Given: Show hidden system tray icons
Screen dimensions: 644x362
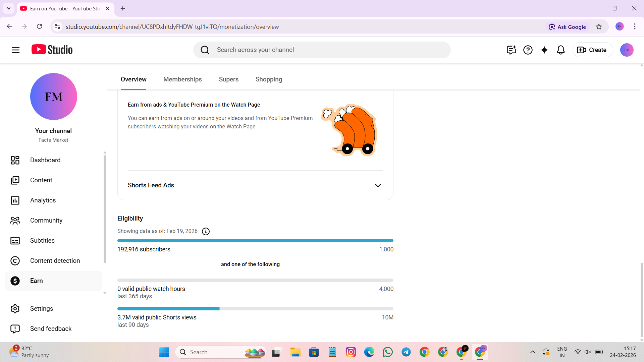Looking at the screenshot, I should pos(532,352).
